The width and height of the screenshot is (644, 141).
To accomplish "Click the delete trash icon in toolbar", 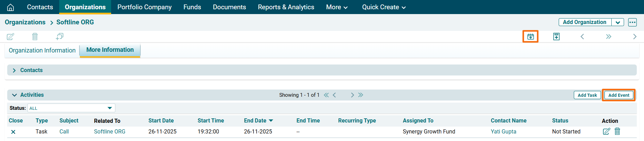I will [35, 36].
